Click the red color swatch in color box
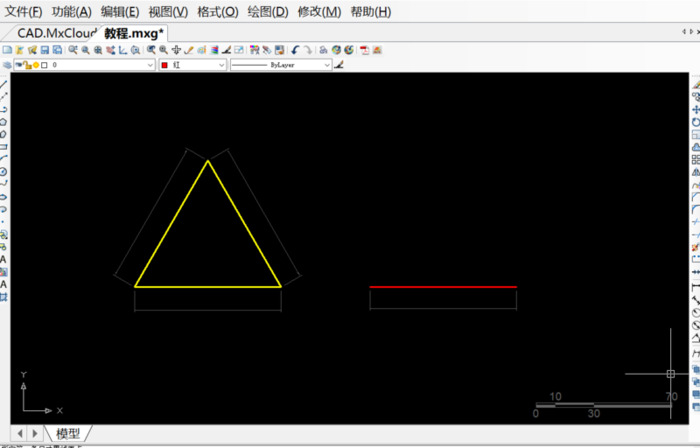 coord(164,65)
